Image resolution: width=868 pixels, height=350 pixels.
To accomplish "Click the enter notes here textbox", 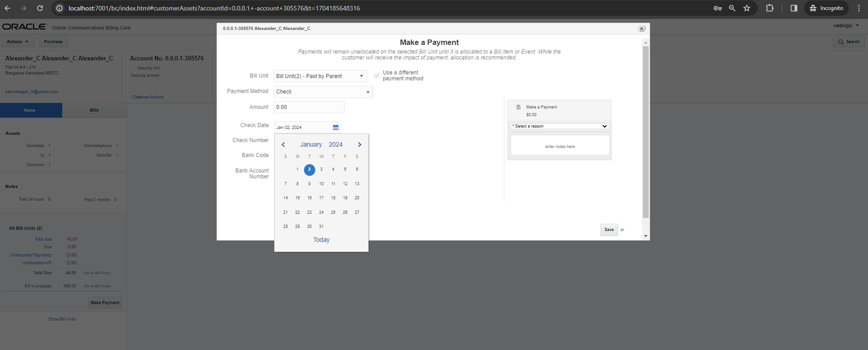I will click(x=560, y=145).
